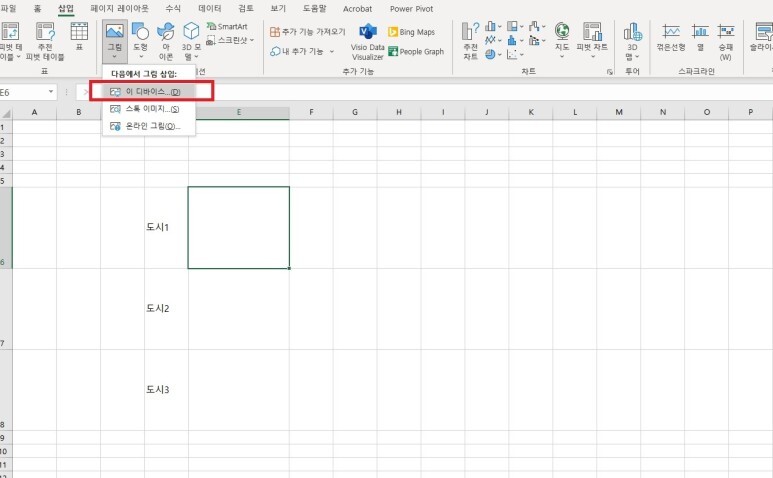Click the 3D 맵 button
773x478 pixels.
coord(632,41)
